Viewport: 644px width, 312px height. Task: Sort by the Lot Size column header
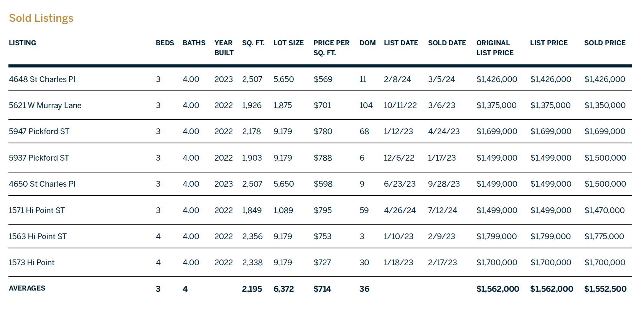pos(288,43)
